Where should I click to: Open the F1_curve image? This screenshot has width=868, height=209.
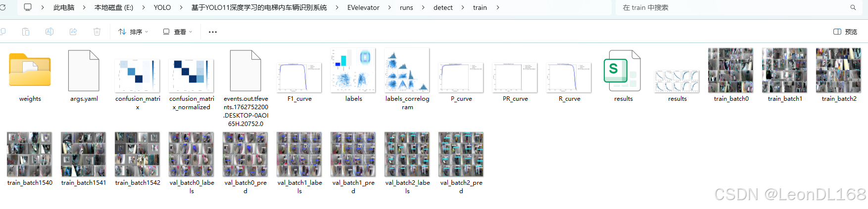pyautogui.click(x=299, y=78)
